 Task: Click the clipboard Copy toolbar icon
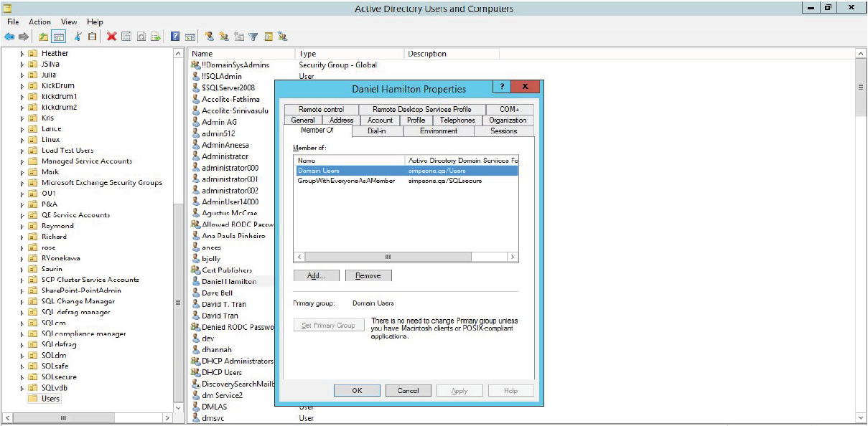[x=92, y=37]
